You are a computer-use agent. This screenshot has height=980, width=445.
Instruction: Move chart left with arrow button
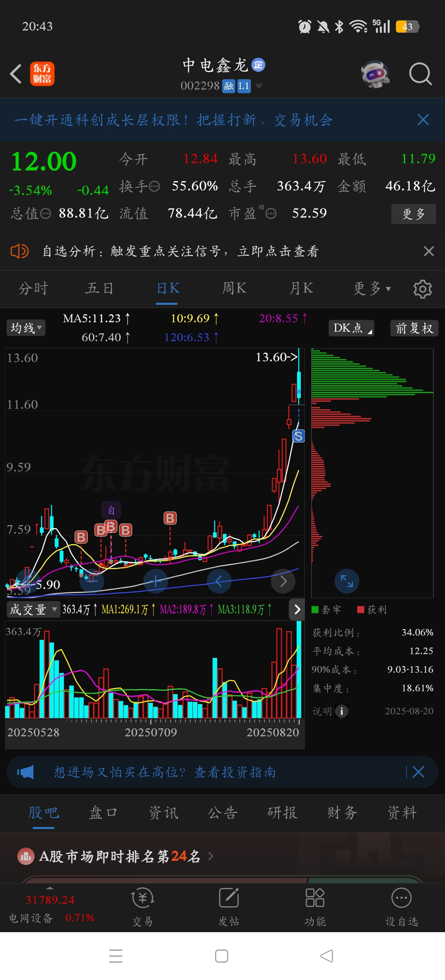click(219, 581)
